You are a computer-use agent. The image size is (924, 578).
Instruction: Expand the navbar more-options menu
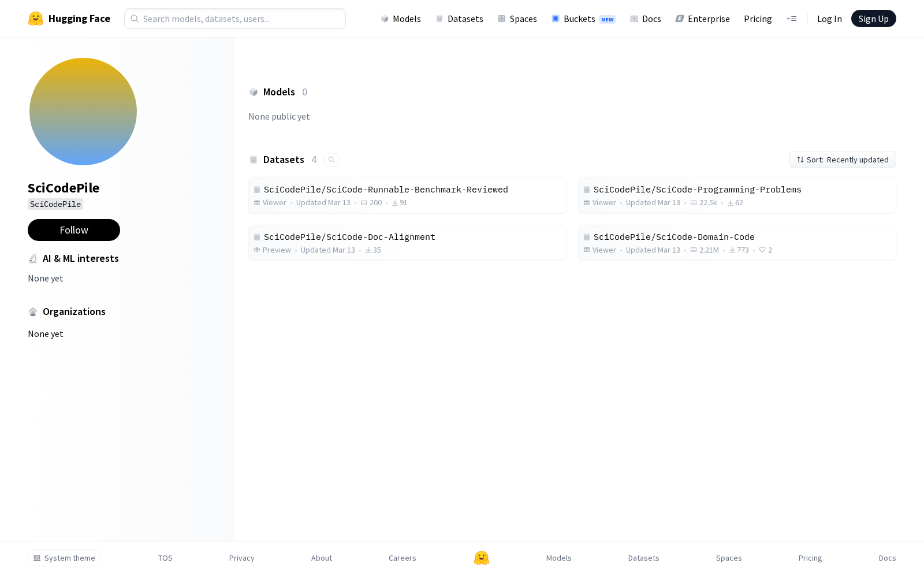pos(791,19)
